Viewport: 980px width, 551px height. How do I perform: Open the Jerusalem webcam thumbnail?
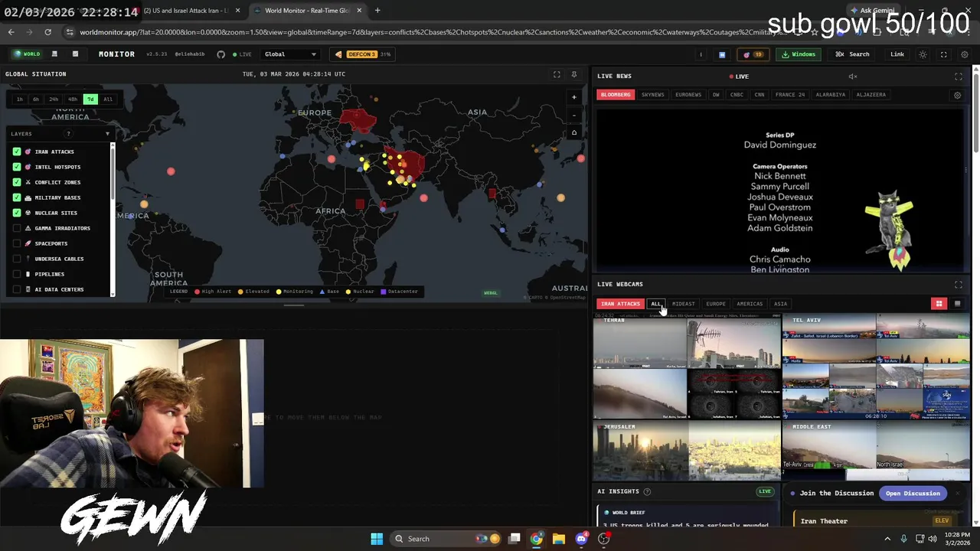[687, 452]
